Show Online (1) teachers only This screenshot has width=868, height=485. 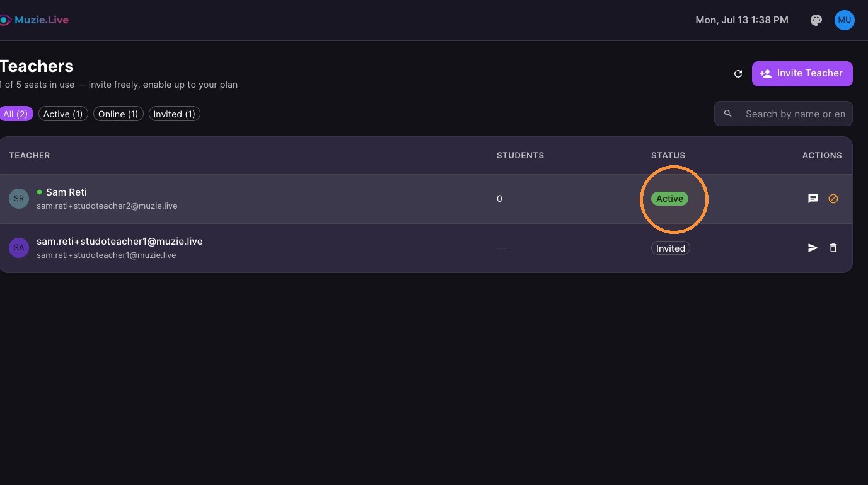coord(118,114)
